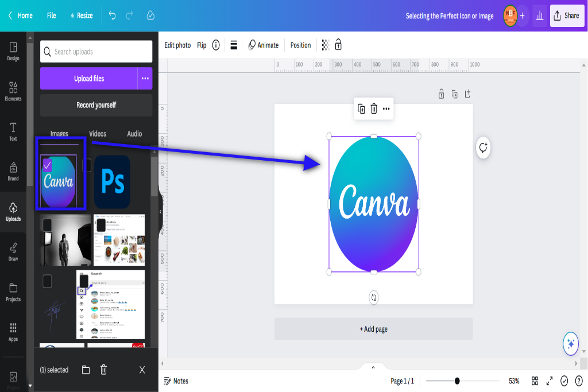Open more options on floating toolbar
Image resolution: width=588 pixels, height=392 pixels.
tap(386, 108)
